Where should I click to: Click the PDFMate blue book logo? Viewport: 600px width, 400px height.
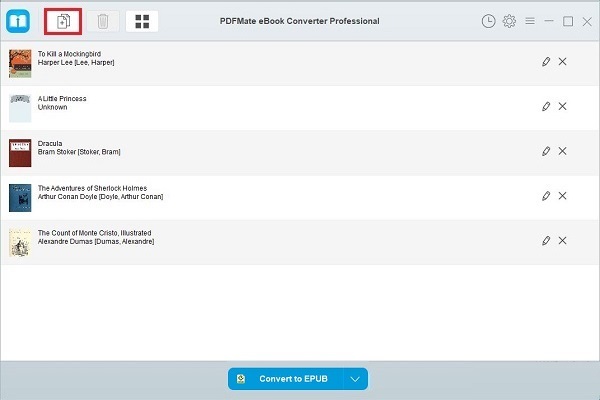pos(18,21)
